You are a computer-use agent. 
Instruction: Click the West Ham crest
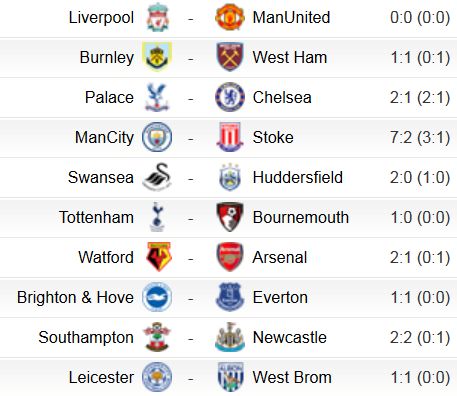point(230,57)
